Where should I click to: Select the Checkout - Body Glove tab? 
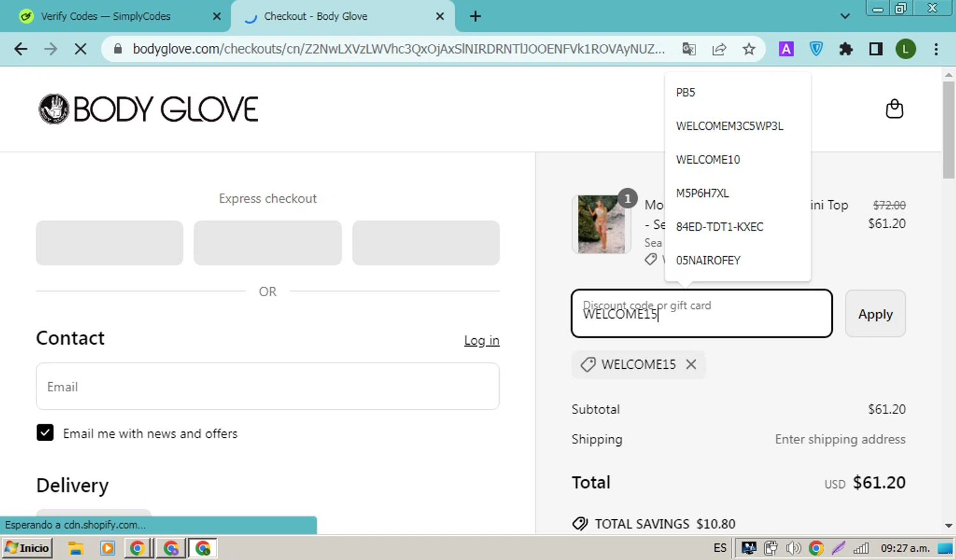tap(315, 17)
